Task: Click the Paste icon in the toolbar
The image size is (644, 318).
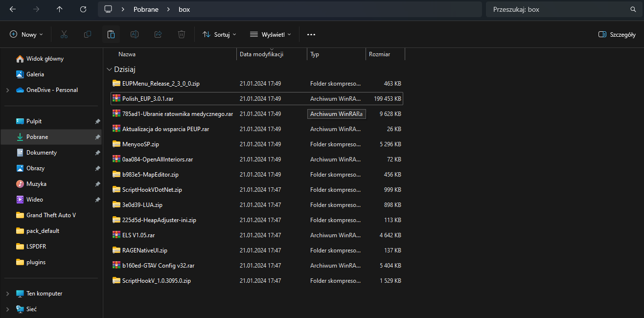Action: click(x=111, y=34)
